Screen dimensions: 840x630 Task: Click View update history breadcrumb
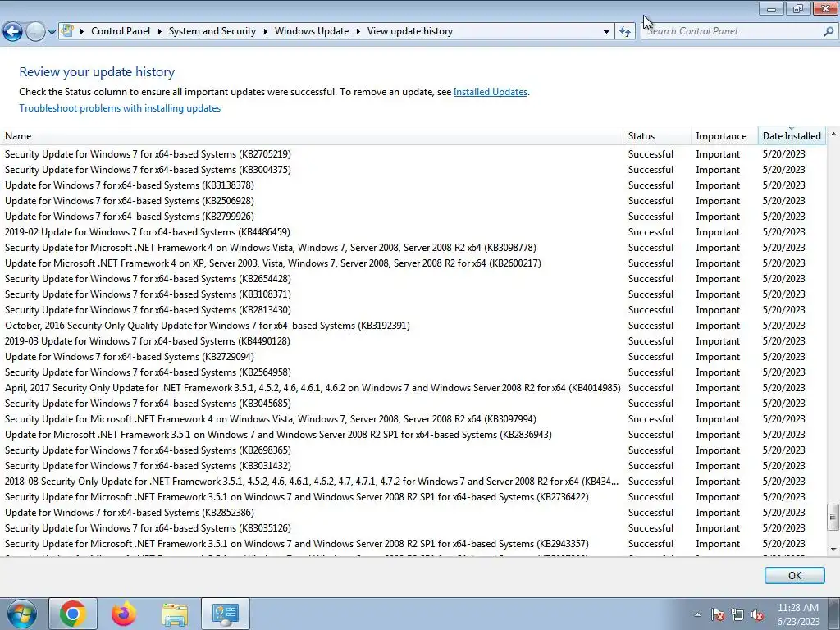410,31
